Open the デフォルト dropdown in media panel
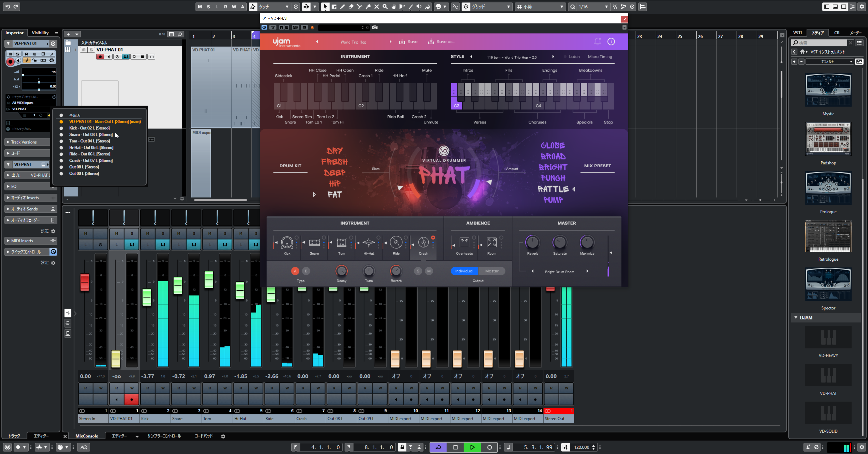The width and height of the screenshot is (868, 454). click(830, 62)
